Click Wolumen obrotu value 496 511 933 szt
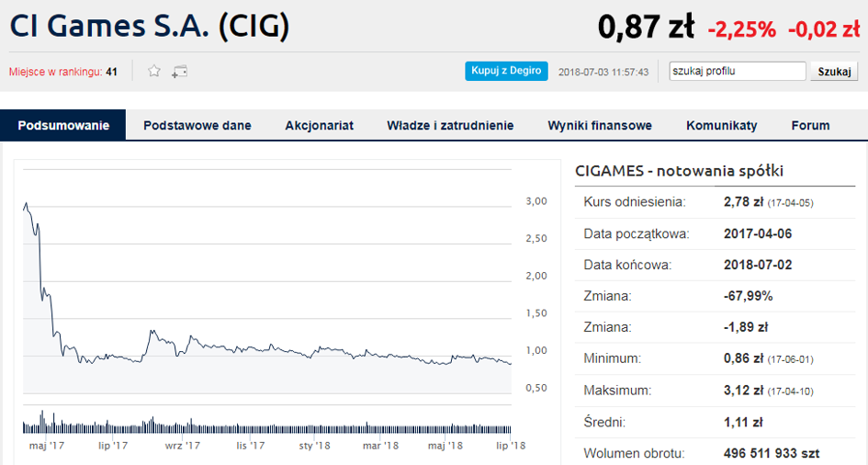The width and height of the screenshot is (868, 465). 772,453
